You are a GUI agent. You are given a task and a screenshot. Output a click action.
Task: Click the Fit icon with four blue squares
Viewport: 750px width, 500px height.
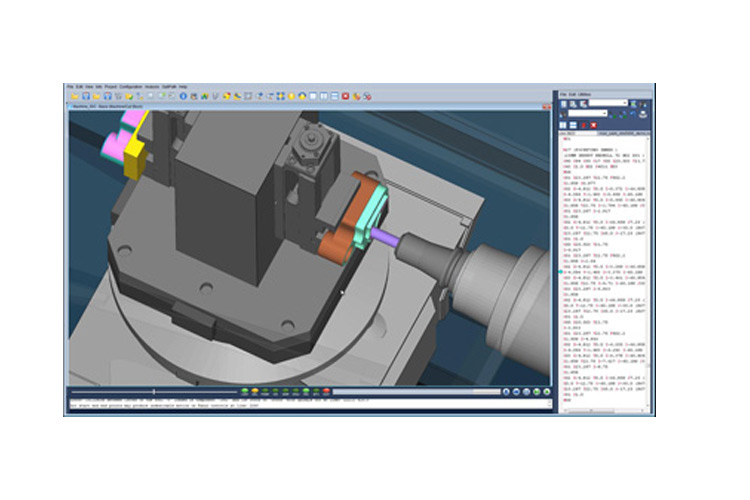[x=280, y=96]
